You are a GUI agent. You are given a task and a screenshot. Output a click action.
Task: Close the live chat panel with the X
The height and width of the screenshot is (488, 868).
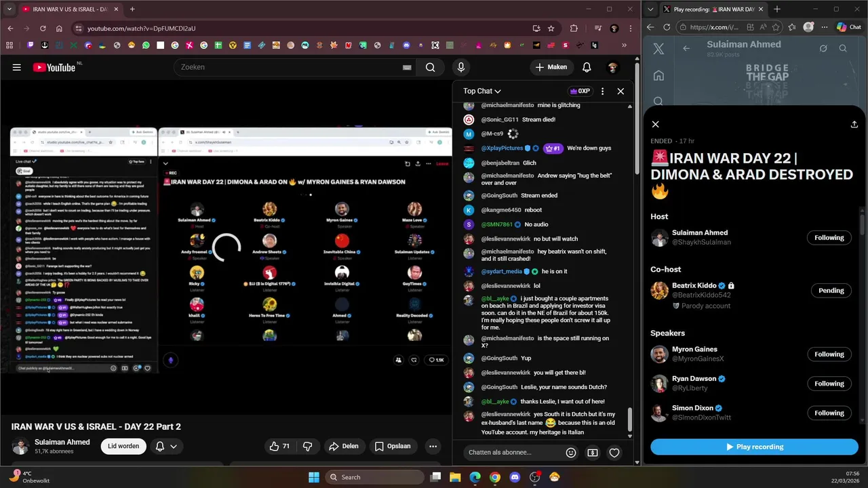[620, 91]
